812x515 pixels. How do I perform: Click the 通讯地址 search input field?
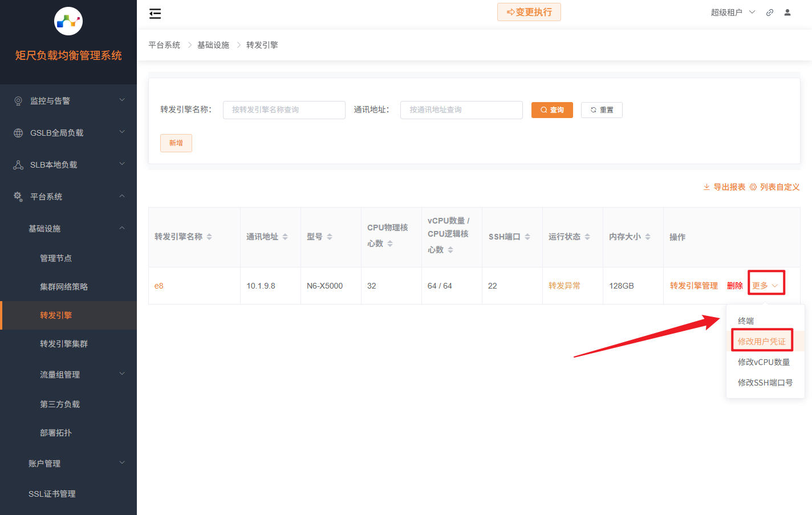(461, 110)
